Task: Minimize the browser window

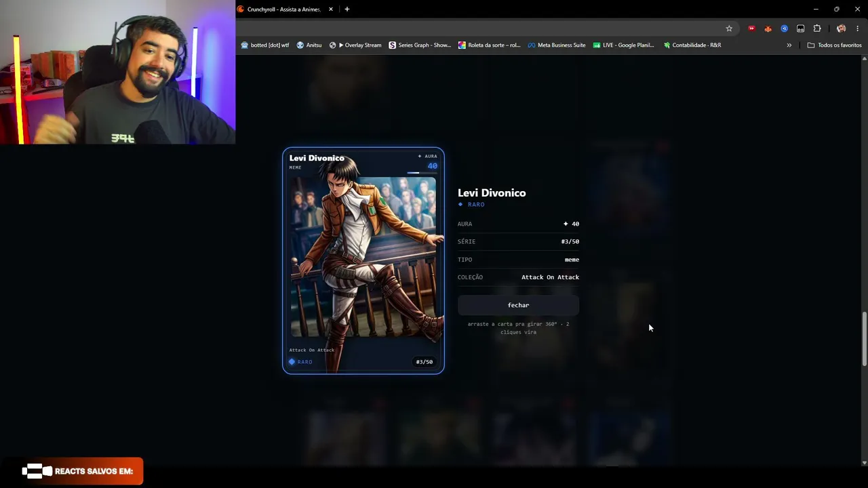Action: [x=816, y=9]
